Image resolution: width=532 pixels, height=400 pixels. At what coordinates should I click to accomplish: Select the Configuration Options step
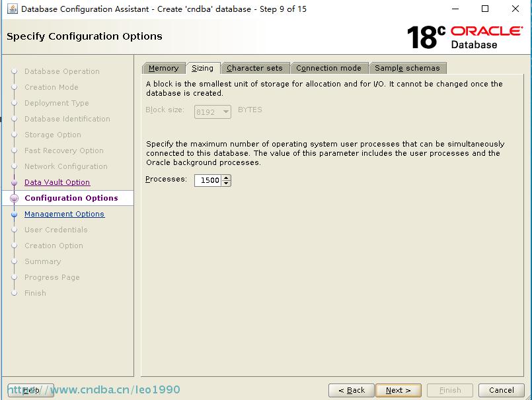click(71, 198)
